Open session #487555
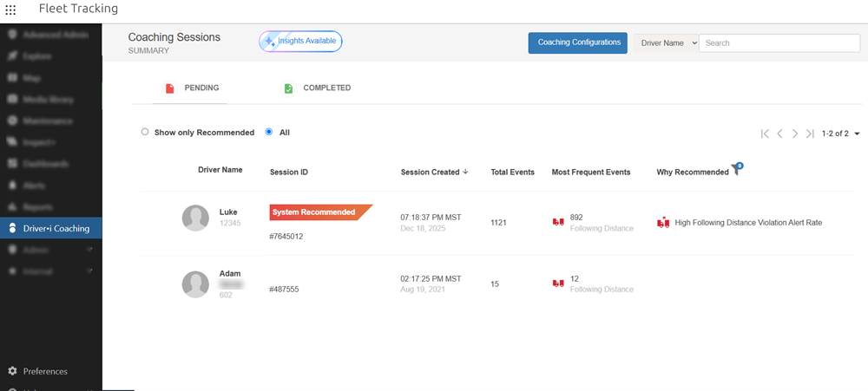Screen dimensions: 868x391 284,290
